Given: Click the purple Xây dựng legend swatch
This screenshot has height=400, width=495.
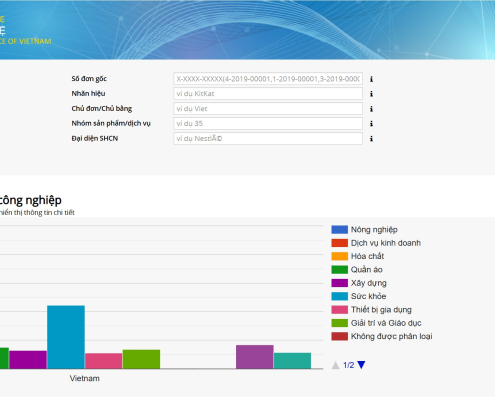Looking at the screenshot, I should tap(340, 283).
